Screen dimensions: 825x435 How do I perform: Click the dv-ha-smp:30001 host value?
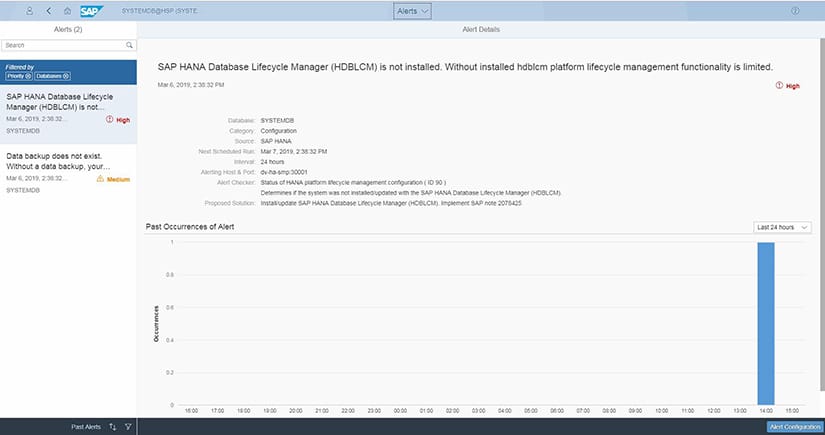[x=284, y=172]
